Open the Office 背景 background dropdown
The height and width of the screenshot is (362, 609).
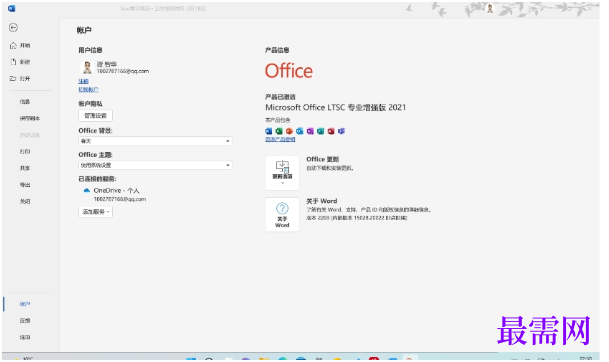coord(155,141)
